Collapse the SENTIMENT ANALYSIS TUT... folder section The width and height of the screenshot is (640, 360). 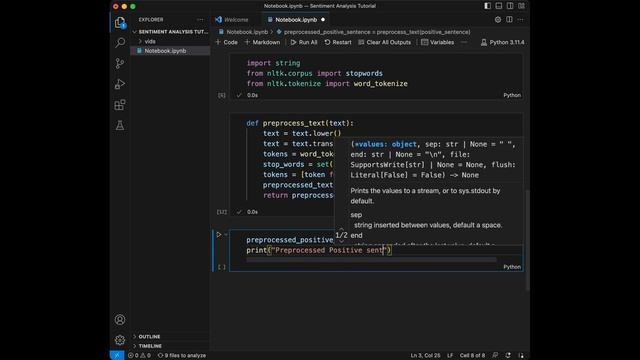tap(170, 31)
